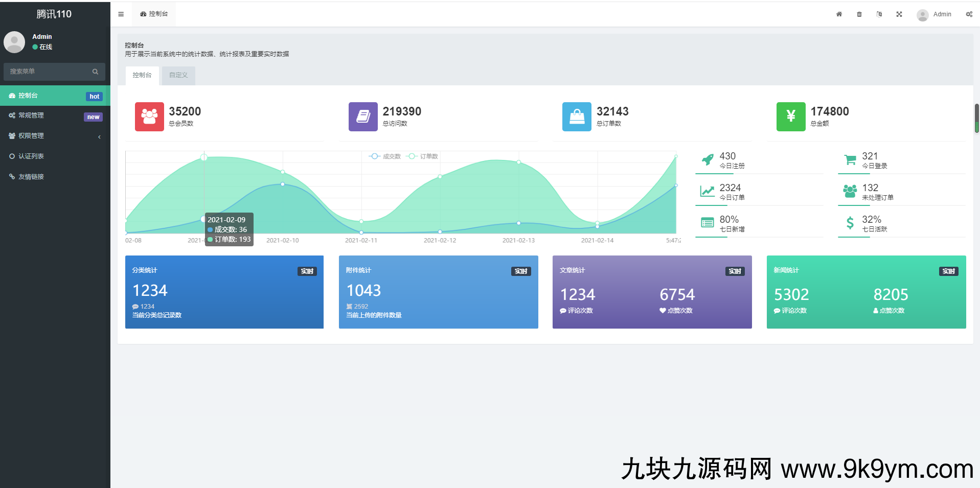The width and height of the screenshot is (980, 488).
Task: Open the language switch icon
Action: point(879,14)
